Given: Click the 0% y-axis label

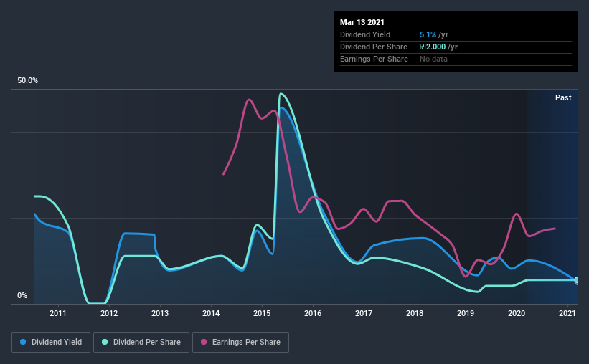Looking at the screenshot, I should click(22, 296).
